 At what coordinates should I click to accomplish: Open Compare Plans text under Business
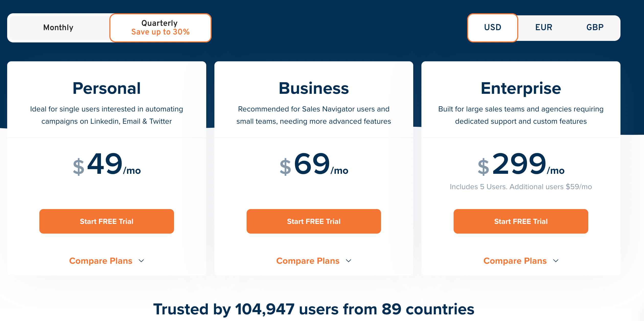[x=308, y=261]
